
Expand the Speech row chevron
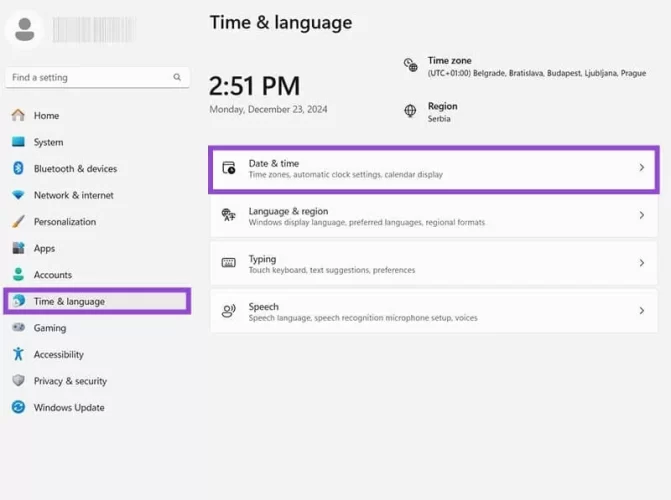642,311
